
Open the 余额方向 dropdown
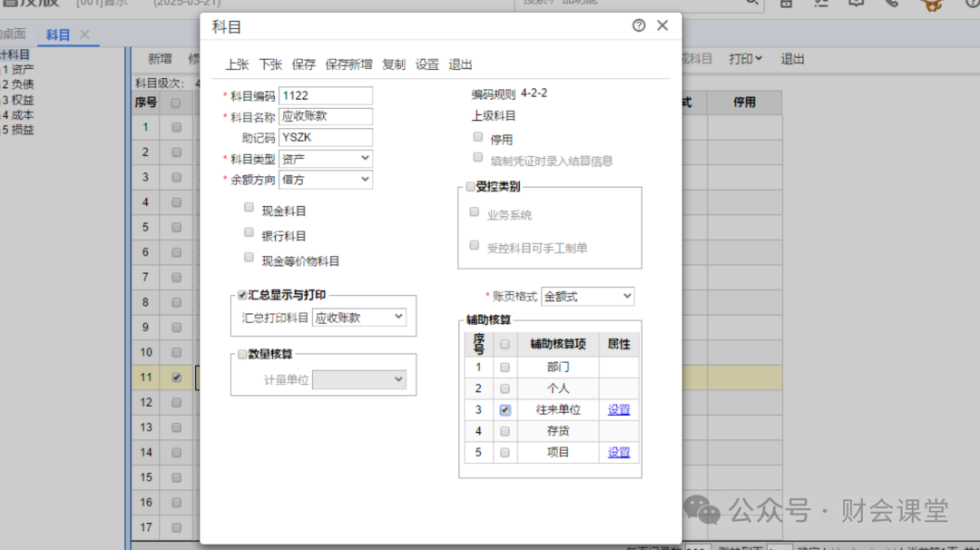(325, 180)
